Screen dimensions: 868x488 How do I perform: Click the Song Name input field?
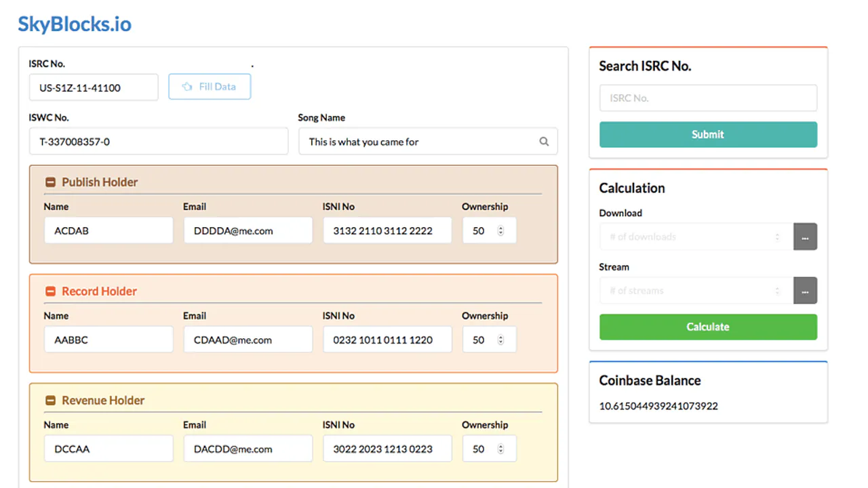click(x=428, y=142)
